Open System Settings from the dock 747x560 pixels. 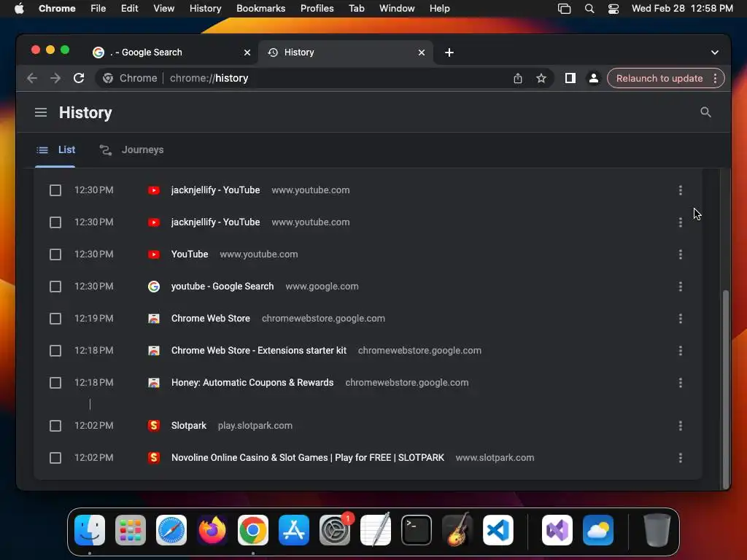coord(335,530)
